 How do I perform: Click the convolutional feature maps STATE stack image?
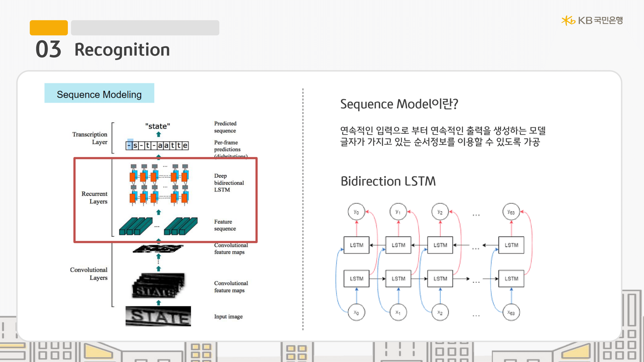click(158, 285)
